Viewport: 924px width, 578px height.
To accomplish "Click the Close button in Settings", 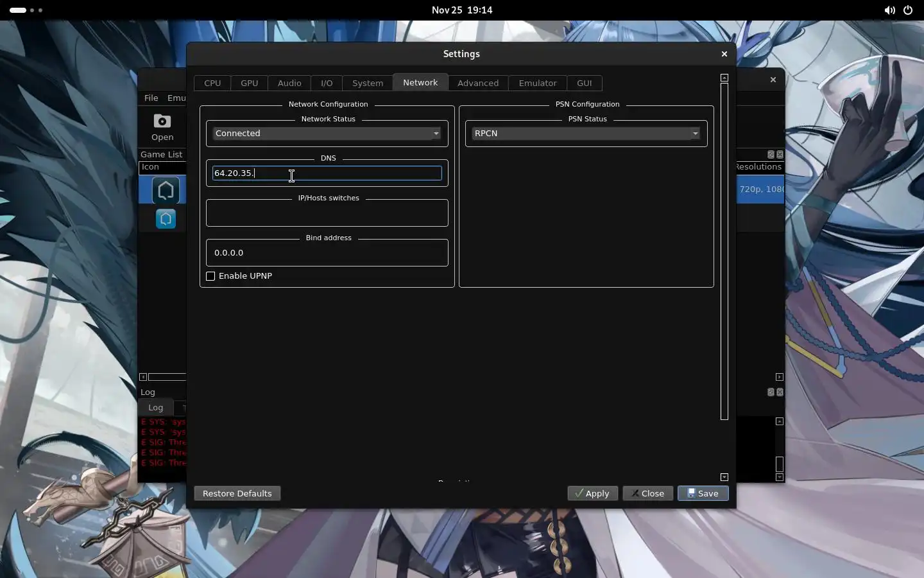I will coord(647,493).
